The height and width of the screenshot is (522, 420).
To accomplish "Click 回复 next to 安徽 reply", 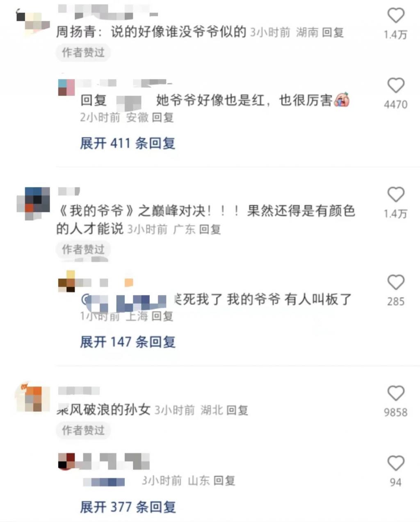I will tap(163, 118).
